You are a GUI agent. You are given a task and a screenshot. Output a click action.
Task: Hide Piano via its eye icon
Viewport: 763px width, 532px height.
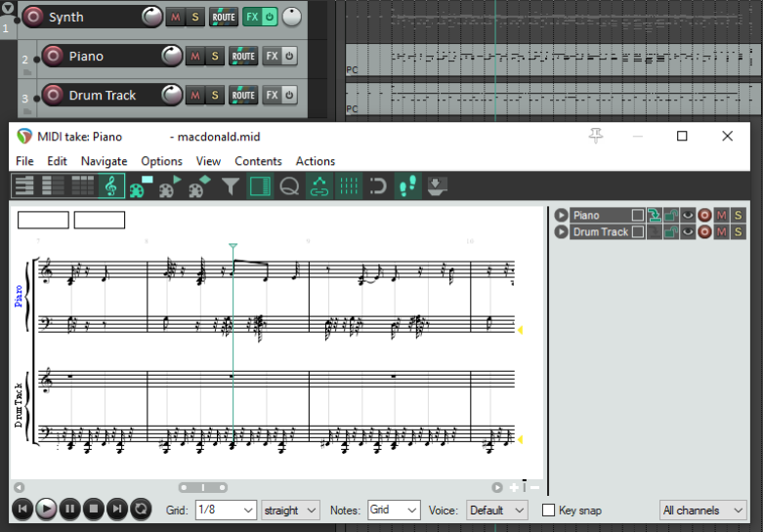(x=687, y=215)
